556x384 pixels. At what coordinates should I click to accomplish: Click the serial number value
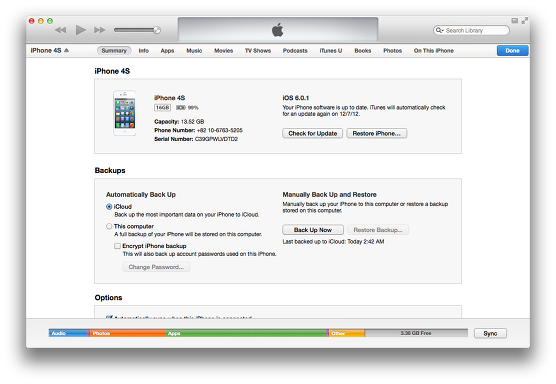click(x=216, y=139)
